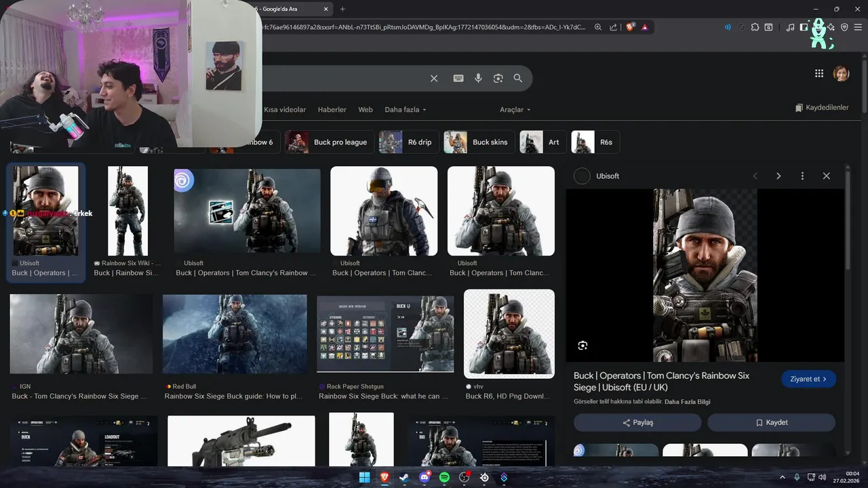
Task: Switch to the Kısa videolar tab
Action: point(285,110)
